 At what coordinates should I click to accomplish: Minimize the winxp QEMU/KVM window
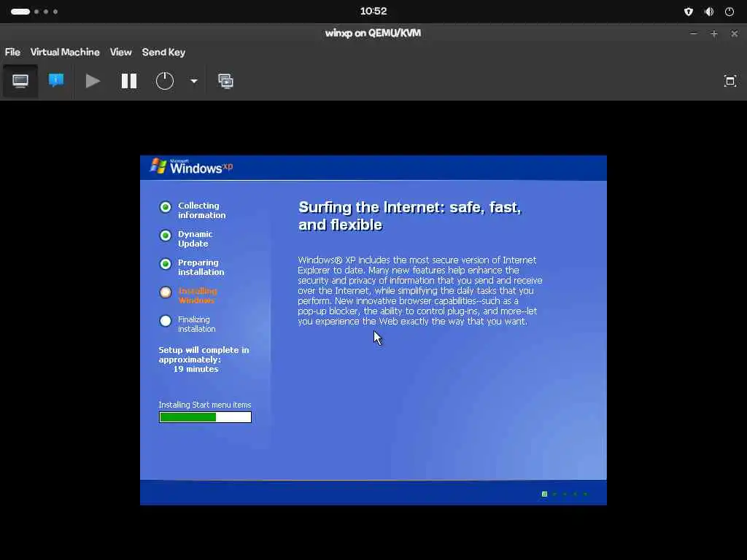(x=694, y=34)
